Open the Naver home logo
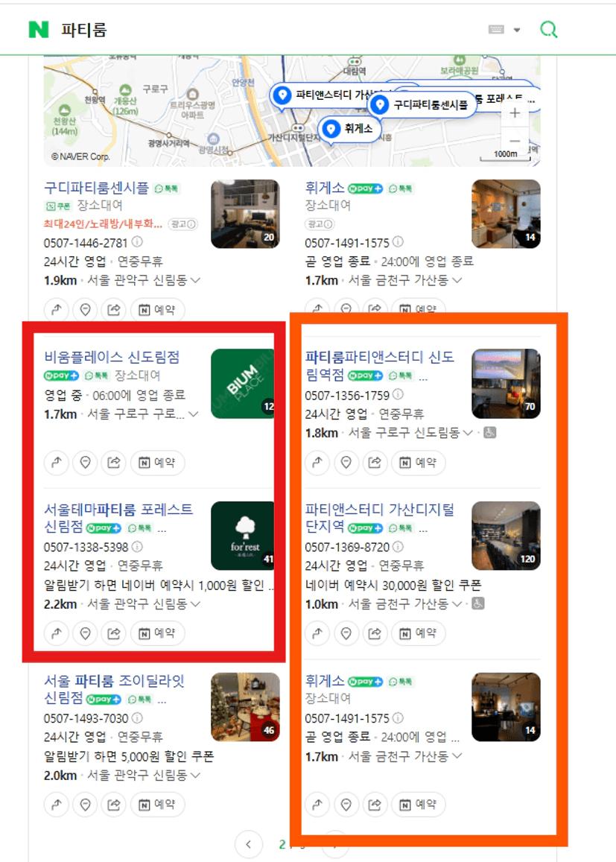The height and width of the screenshot is (862, 616). point(39,29)
